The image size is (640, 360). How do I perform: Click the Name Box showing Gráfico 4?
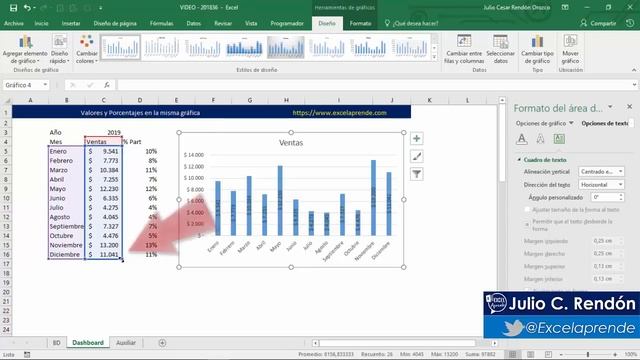22,85
